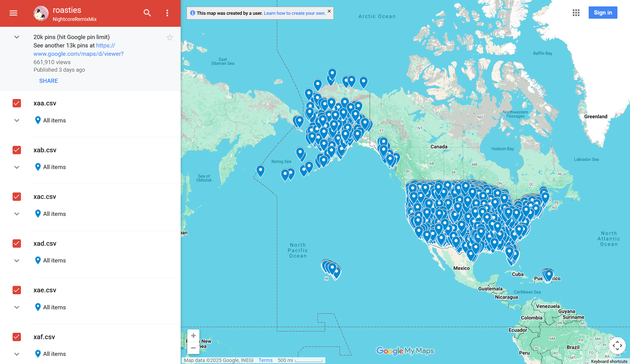
Task: Uncheck the xab.csv layer checkbox
Action: pyautogui.click(x=17, y=150)
